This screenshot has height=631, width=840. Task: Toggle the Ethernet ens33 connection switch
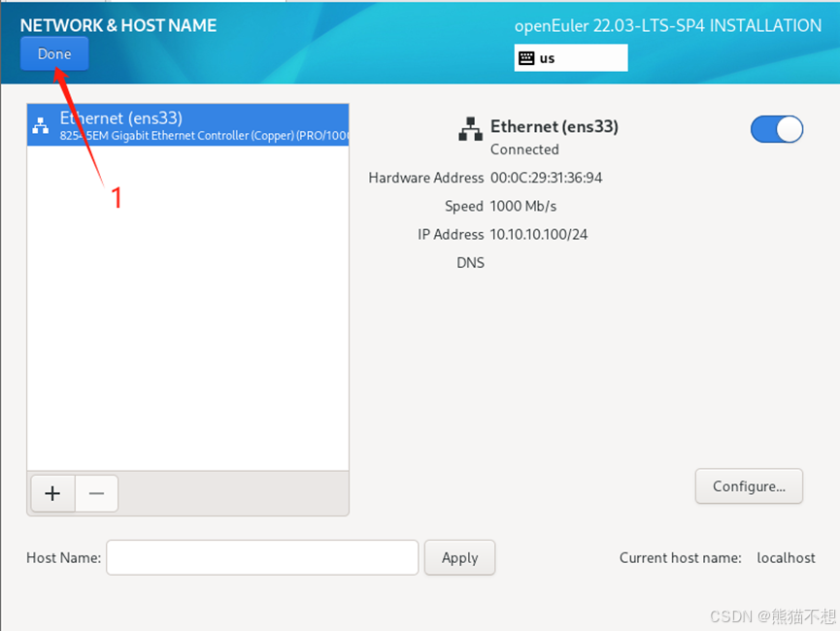point(776,129)
